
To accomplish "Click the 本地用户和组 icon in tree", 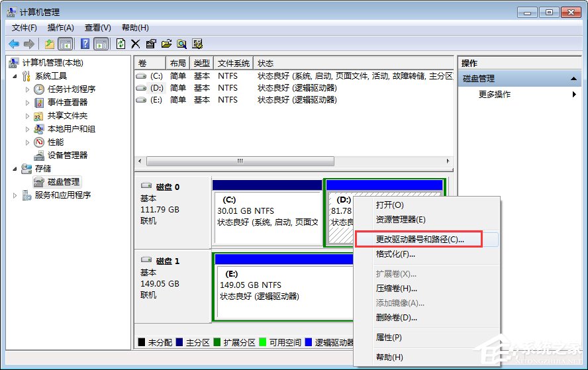I will point(38,129).
